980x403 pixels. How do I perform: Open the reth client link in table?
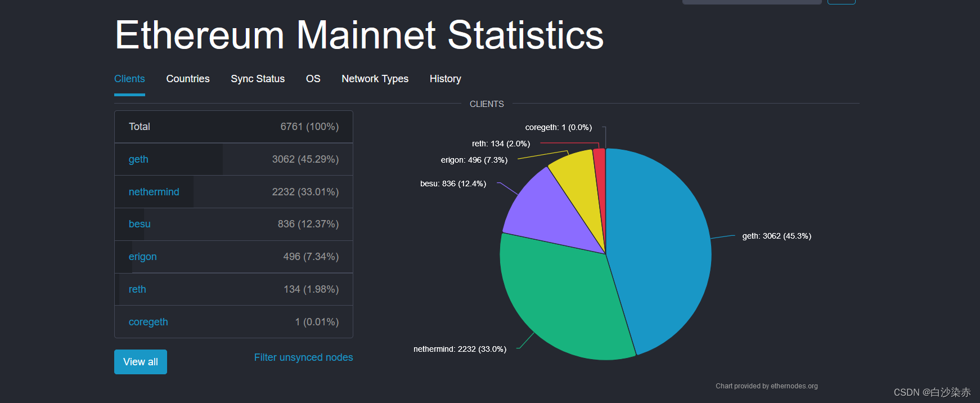137,289
